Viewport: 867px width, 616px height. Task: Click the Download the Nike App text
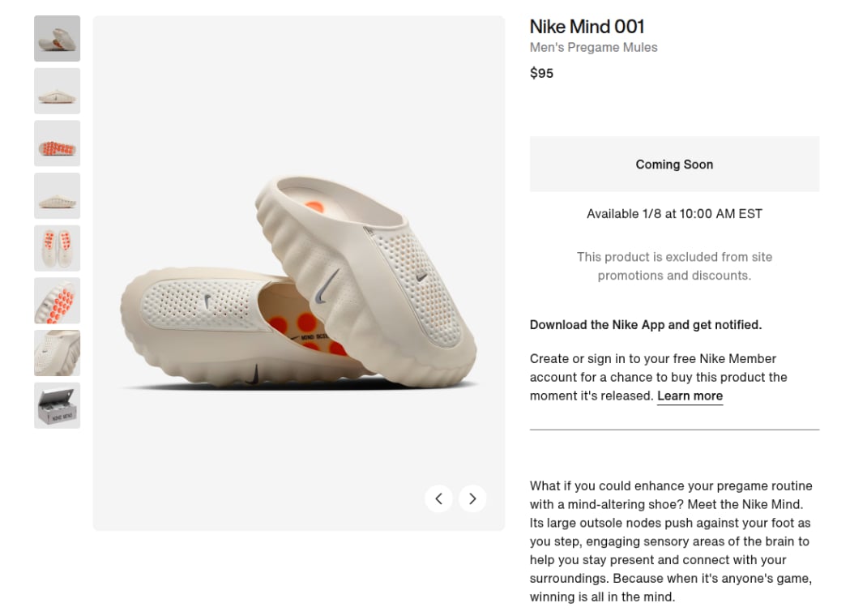[x=645, y=324]
